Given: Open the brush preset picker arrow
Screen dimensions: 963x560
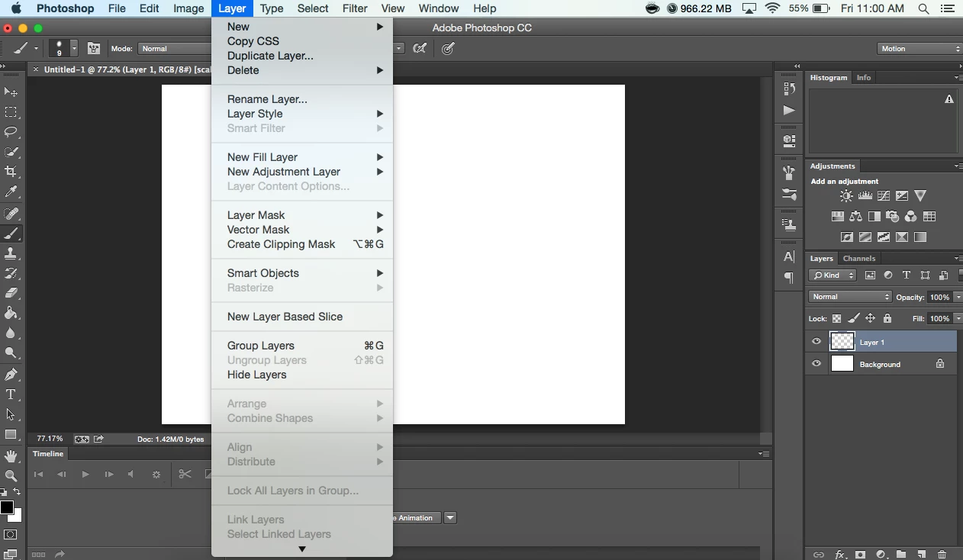Looking at the screenshot, I should coord(74,48).
